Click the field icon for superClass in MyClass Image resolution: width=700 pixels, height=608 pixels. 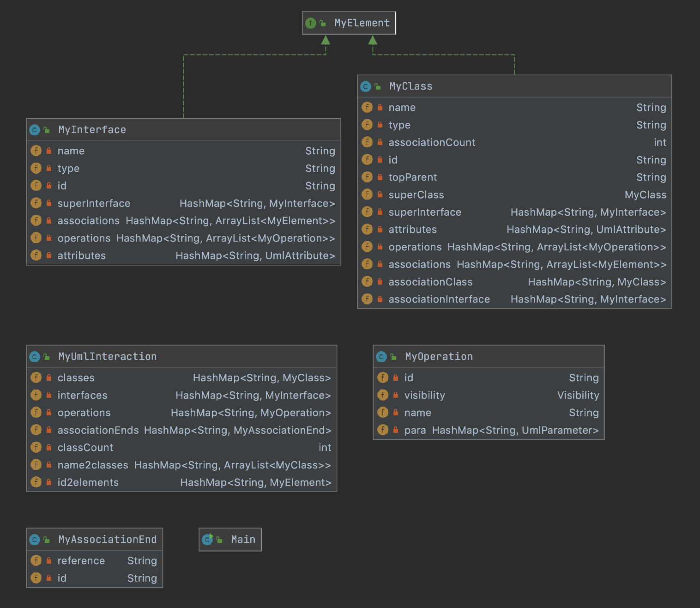(367, 195)
